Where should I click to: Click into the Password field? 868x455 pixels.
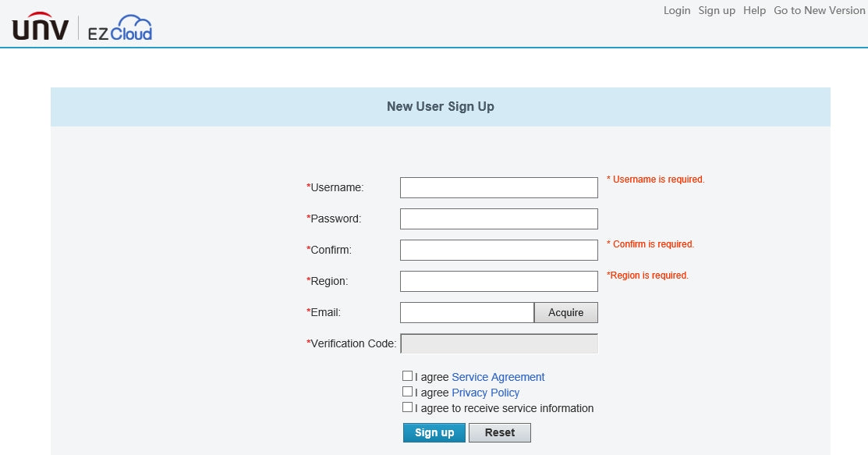pos(498,219)
